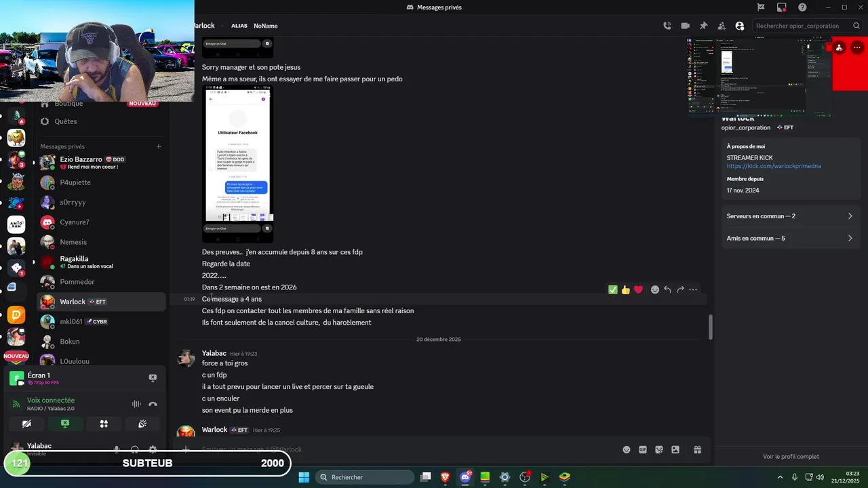Screen dimensions: 868x488
Task: Click Warlock author name at 19:25 message
Action: coord(214,430)
